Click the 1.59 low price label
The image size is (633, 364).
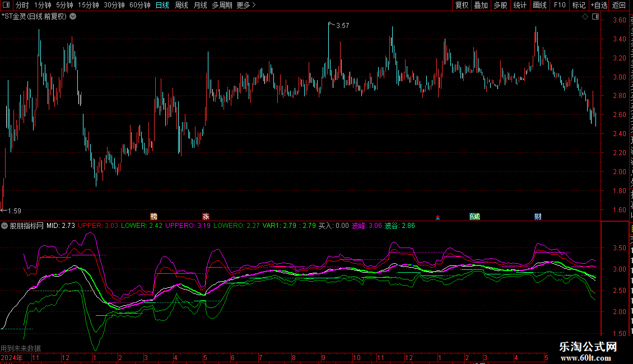(x=15, y=211)
